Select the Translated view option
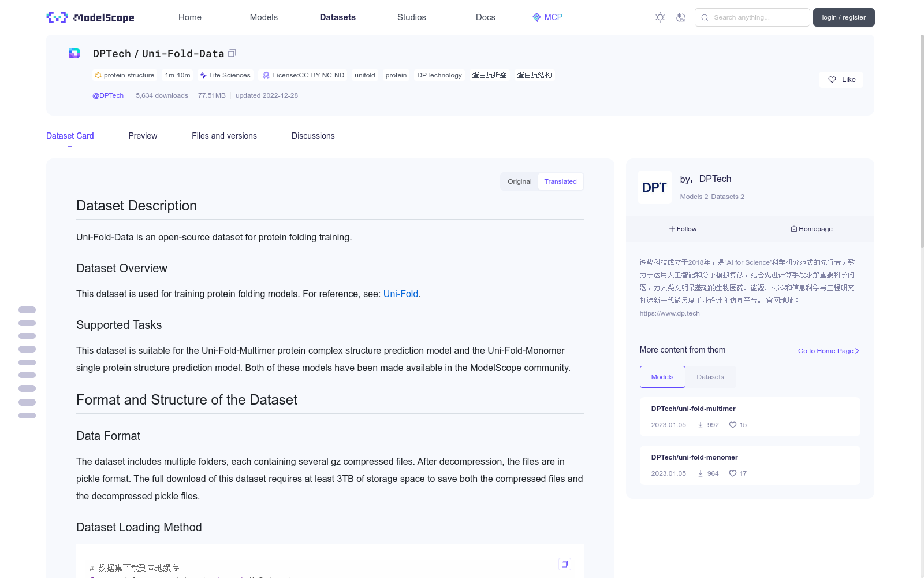The image size is (924, 578). [560, 181]
